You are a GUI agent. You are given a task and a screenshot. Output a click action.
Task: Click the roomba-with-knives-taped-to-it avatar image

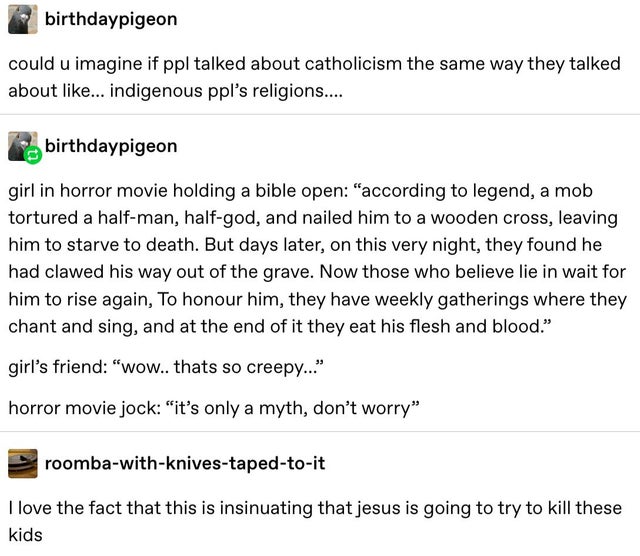pos(25,462)
